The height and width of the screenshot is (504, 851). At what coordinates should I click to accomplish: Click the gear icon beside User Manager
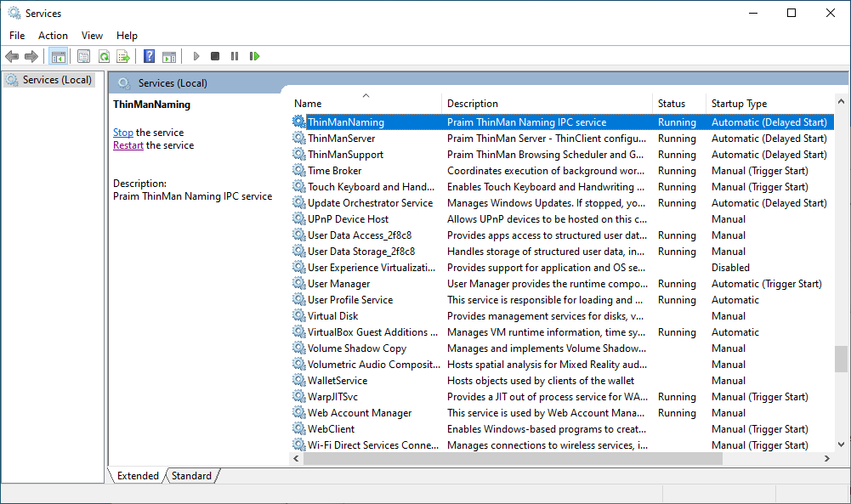pos(299,283)
